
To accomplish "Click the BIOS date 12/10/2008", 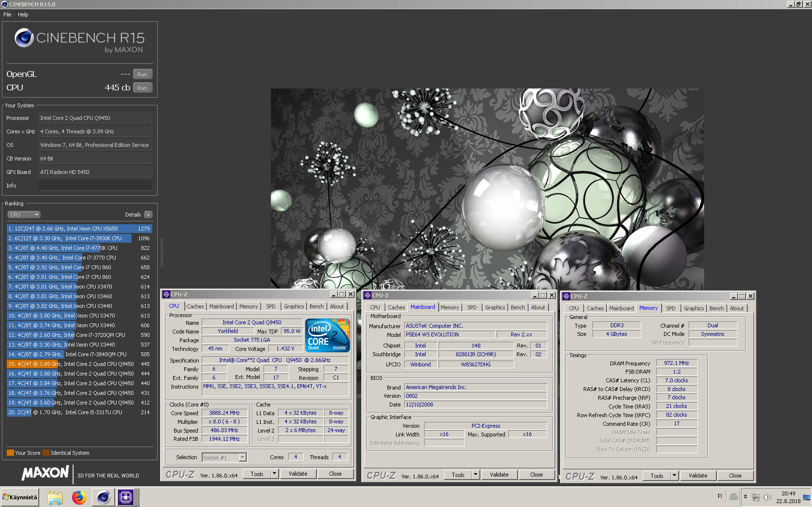I will [x=476, y=405].
